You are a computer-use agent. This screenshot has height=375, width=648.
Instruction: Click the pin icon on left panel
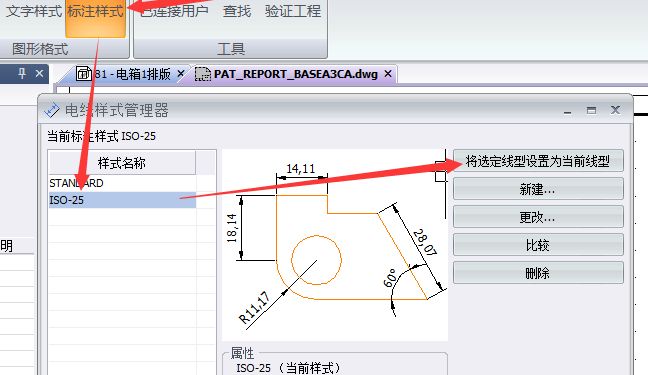point(22,74)
